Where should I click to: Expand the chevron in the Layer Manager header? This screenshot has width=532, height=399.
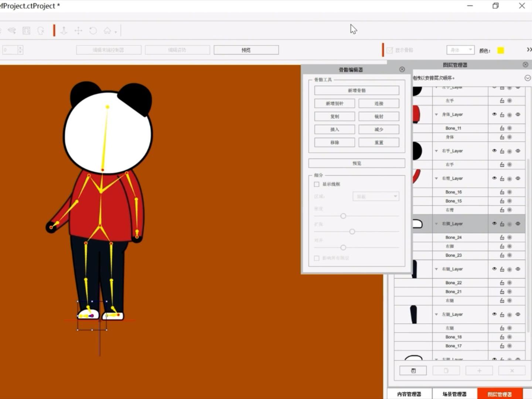528,78
